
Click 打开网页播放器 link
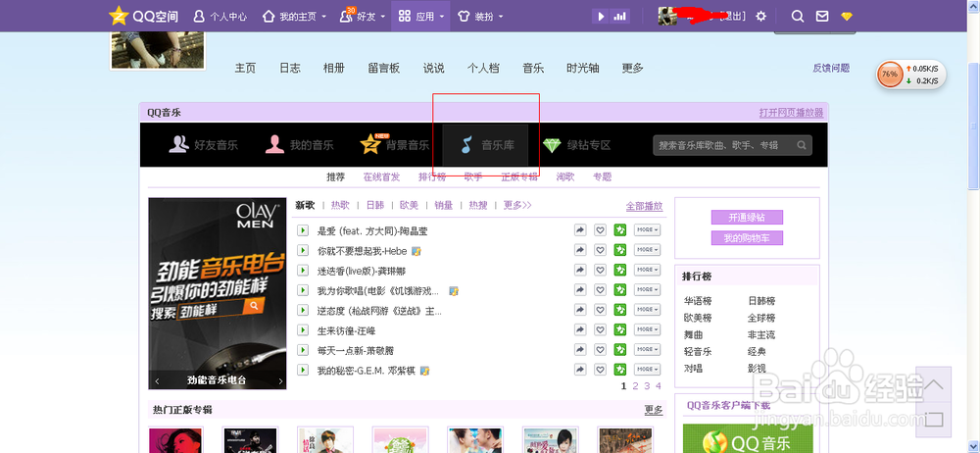pos(791,113)
